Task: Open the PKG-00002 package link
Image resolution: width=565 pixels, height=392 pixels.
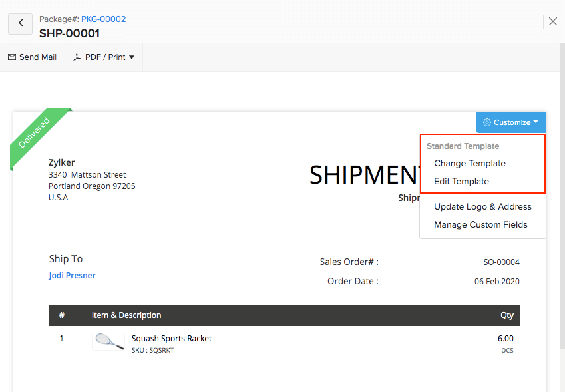Action: pos(103,19)
